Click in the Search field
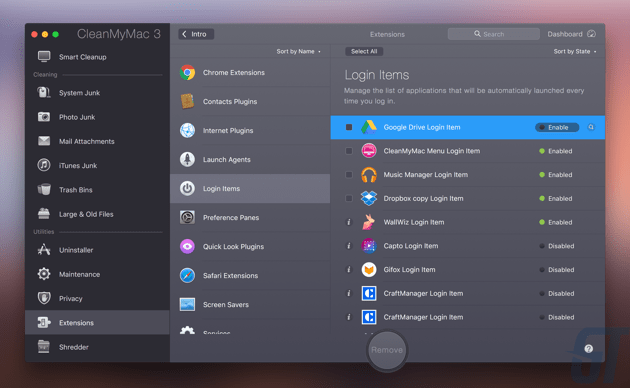The width and height of the screenshot is (630, 388). tap(493, 34)
